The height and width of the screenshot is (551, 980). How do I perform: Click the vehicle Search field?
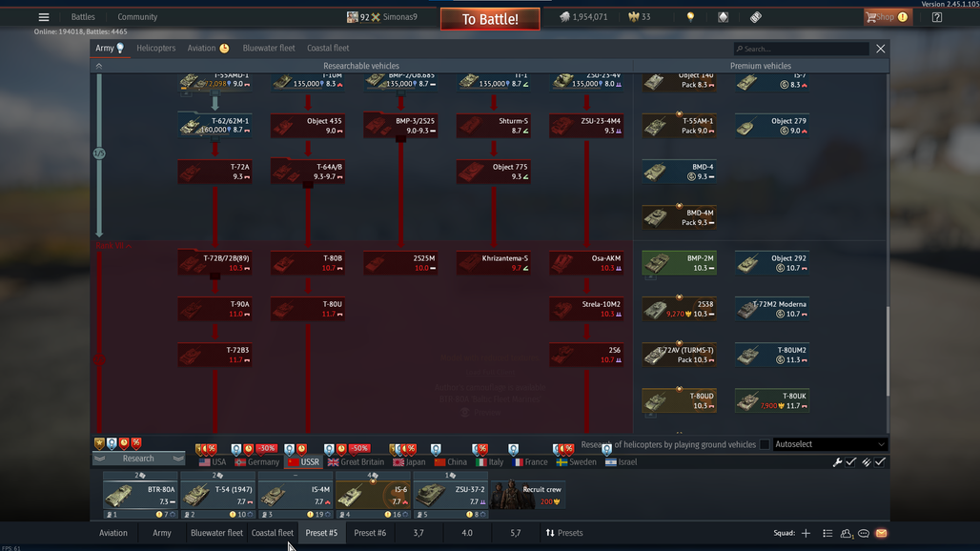(801, 49)
